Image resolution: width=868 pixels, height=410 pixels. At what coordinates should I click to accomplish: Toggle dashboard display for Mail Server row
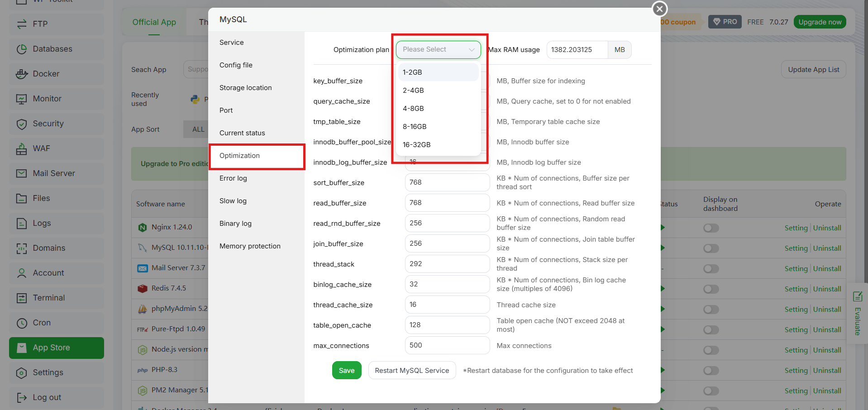coord(711,269)
